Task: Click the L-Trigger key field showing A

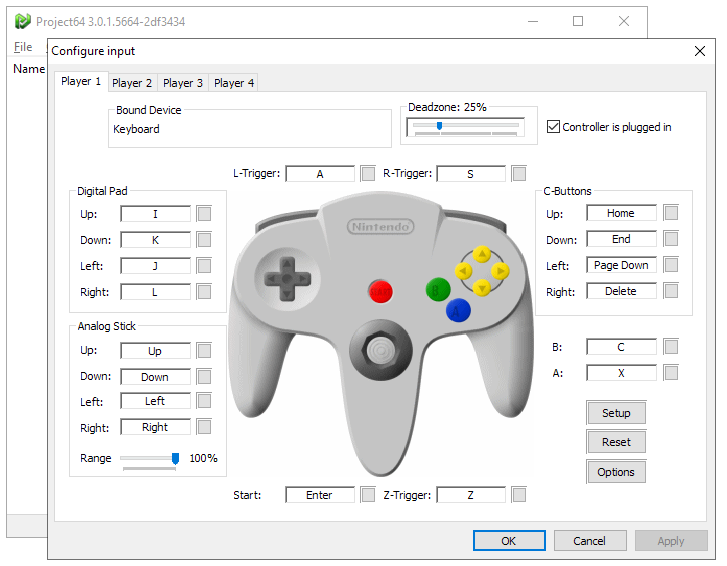Action: (320, 174)
